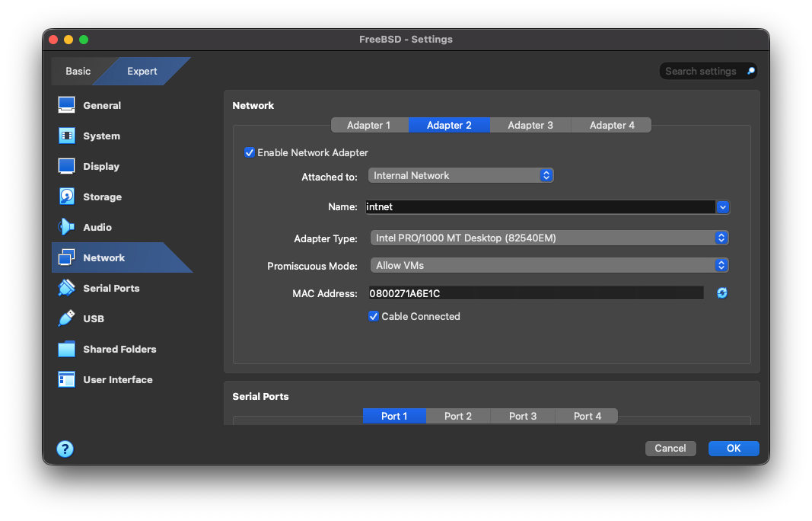Select Port 1 serial tab

[x=394, y=417]
